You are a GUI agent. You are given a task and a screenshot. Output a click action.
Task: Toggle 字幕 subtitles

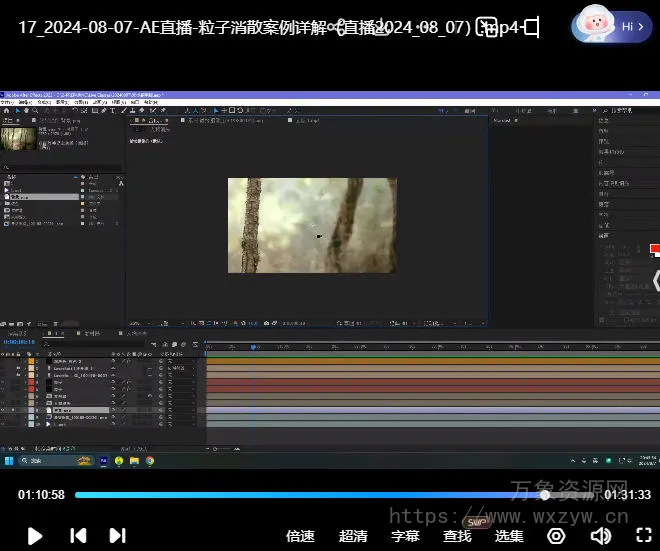tap(405, 536)
